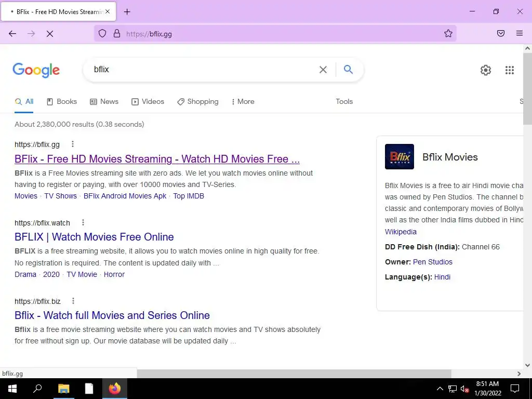The image size is (532, 399).
Task: Switch to the Shopping tab
Action: [x=198, y=101]
